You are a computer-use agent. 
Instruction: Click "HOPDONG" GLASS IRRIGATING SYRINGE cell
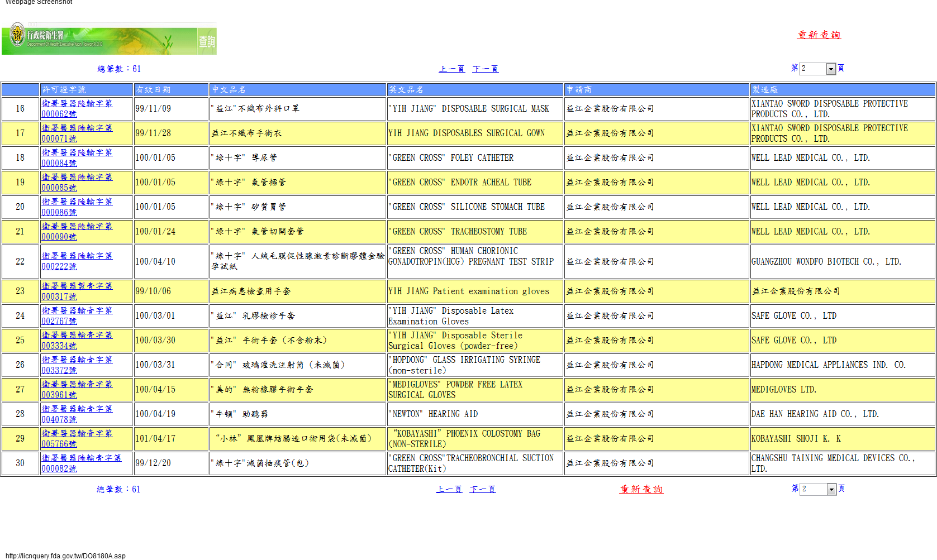click(x=475, y=365)
